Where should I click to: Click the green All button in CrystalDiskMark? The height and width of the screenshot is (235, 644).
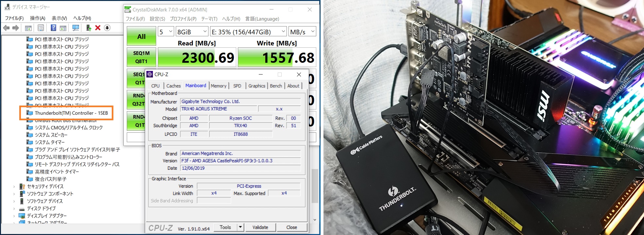coord(141,36)
